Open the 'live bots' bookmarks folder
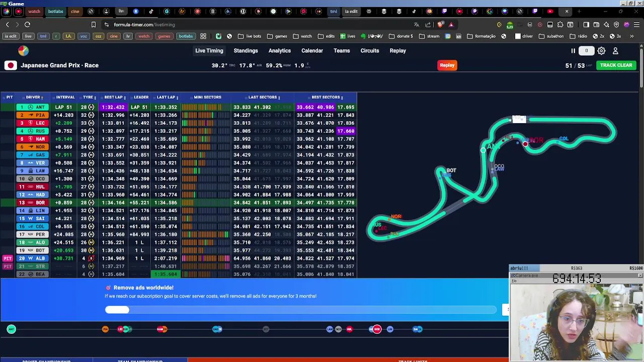This screenshot has width=644, height=362. point(250,36)
